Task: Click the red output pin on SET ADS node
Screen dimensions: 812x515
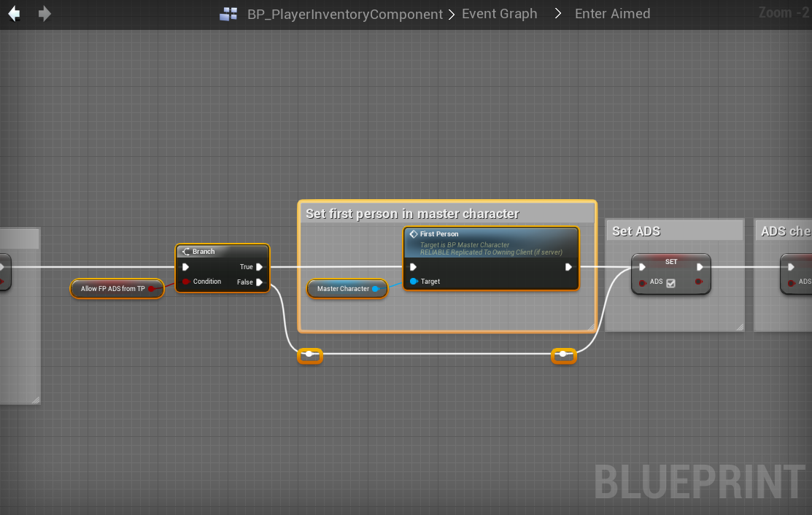Action: tap(699, 282)
